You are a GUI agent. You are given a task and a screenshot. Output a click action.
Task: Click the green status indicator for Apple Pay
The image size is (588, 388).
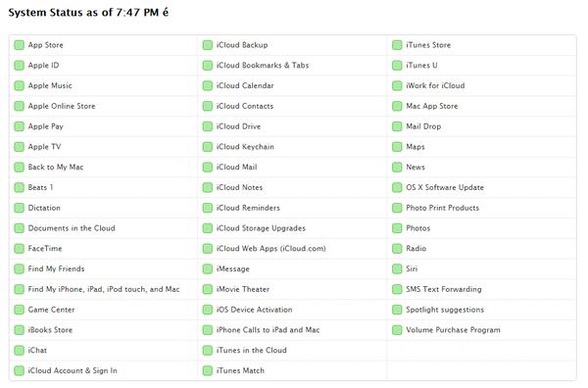coord(20,126)
